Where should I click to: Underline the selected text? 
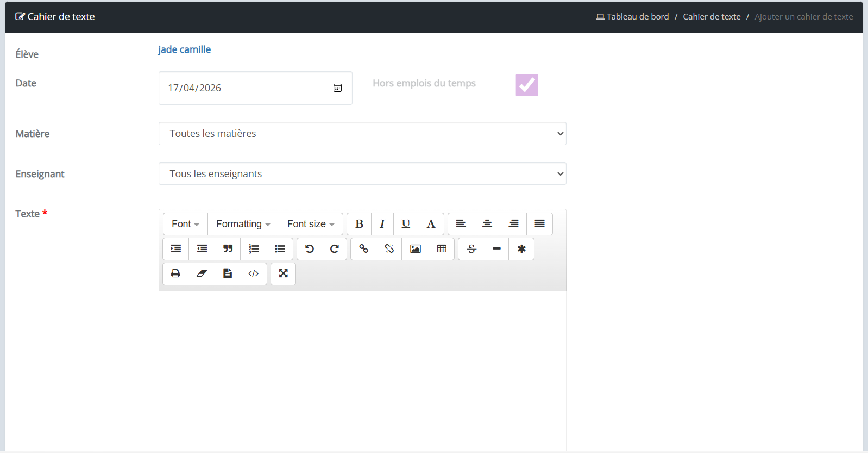406,224
